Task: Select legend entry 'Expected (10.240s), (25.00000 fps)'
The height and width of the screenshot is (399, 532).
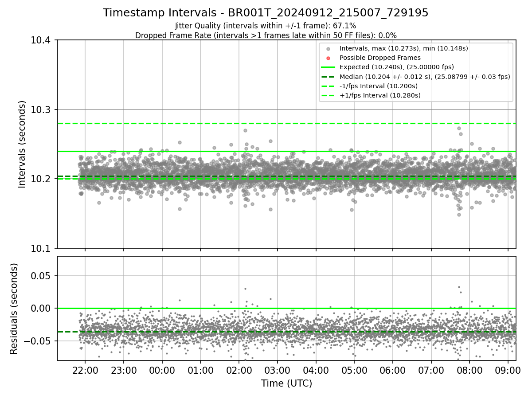Action: (396, 67)
